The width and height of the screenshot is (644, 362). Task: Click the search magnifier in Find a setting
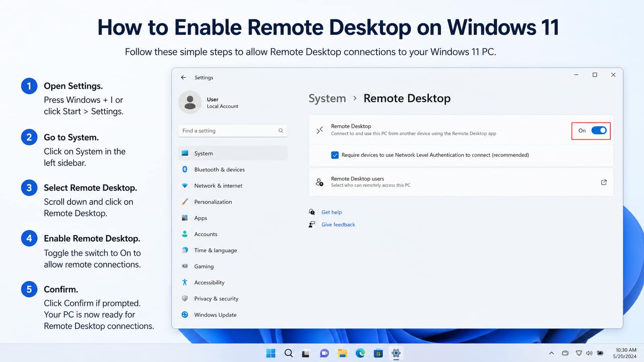(x=281, y=131)
